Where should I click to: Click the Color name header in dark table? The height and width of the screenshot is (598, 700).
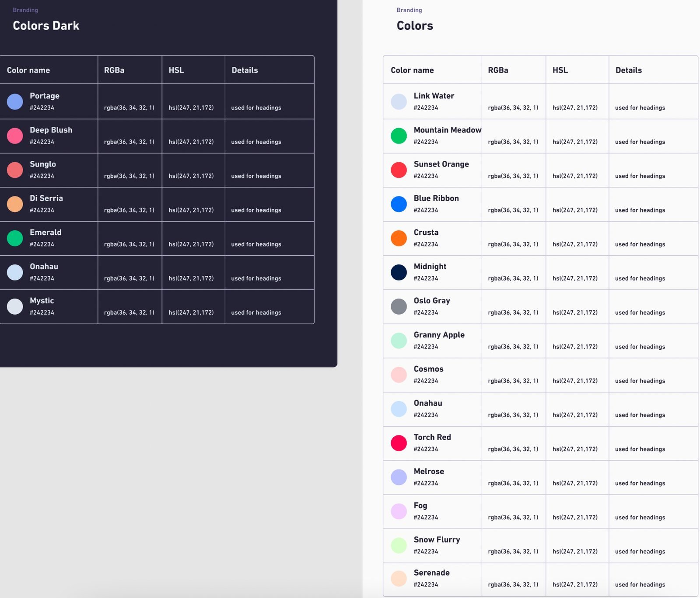pyautogui.click(x=28, y=70)
